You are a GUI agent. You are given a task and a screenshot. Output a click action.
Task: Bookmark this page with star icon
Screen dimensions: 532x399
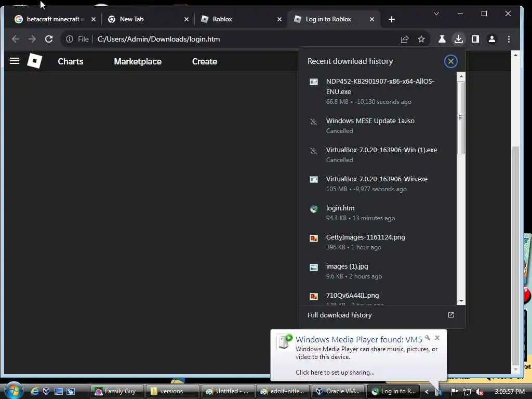(421, 39)
